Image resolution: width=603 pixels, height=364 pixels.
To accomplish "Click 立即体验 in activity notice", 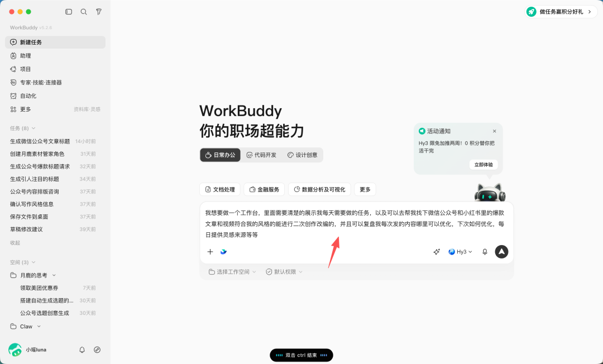I will 484,165.
